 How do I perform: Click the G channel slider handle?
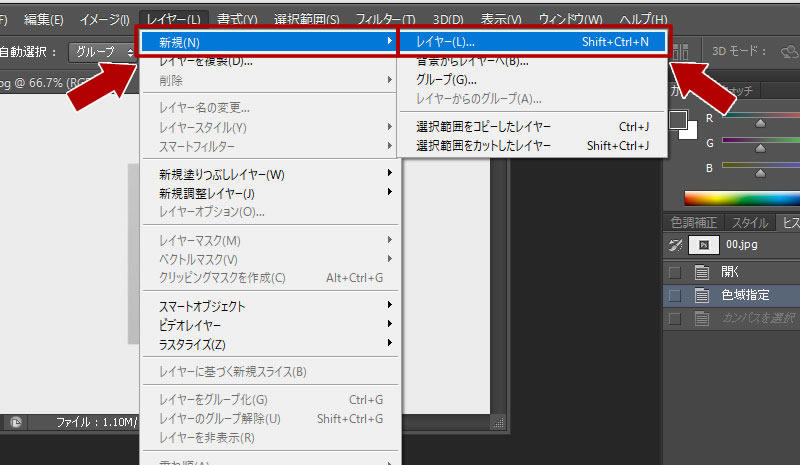(x=760, y=148)
